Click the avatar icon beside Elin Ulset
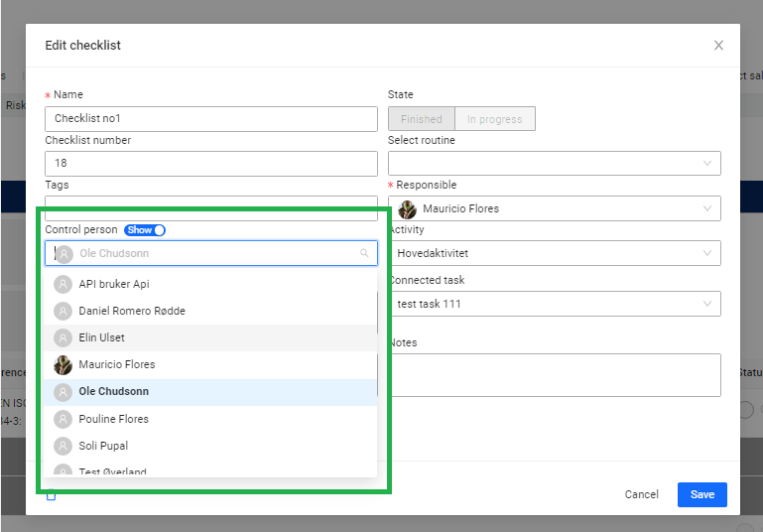The image size is (763, 532). tap(64, 337)
